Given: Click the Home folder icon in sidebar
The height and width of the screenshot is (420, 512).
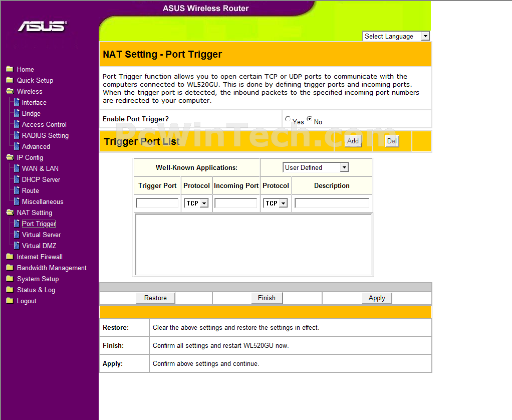Looking at the screenshot, I should 10,69.
